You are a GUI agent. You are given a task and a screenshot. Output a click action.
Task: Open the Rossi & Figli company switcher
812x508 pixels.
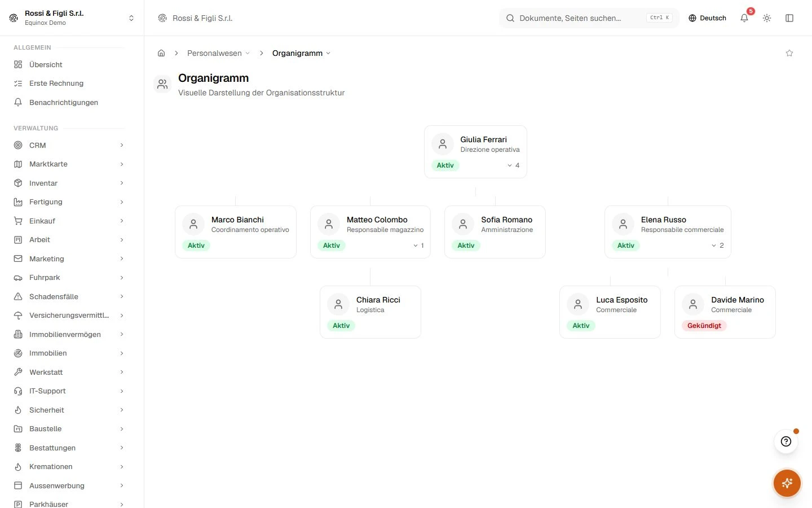coord(72,18)
